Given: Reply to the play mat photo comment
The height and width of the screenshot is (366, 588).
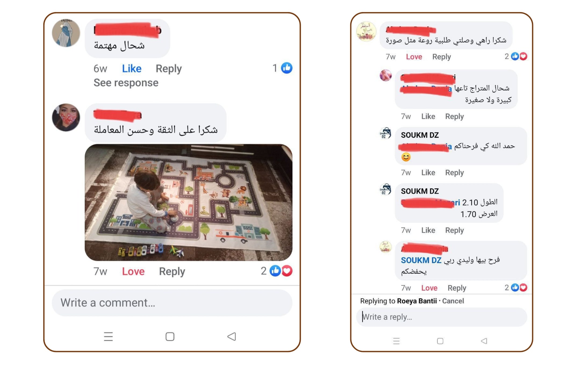Looking at the screenshot, I should 172,271.
